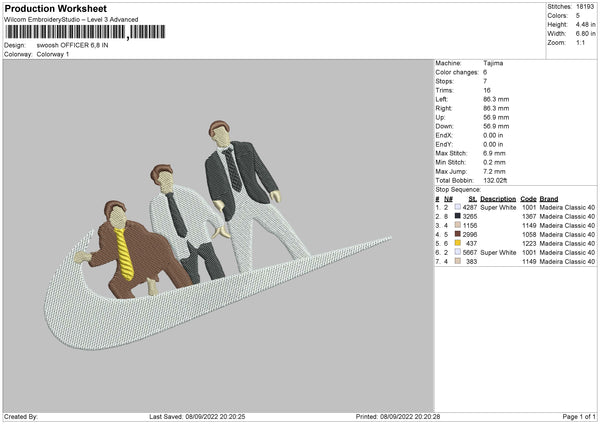
Task: Click the Colors value '5'
Action: click(x=578, y=16)
